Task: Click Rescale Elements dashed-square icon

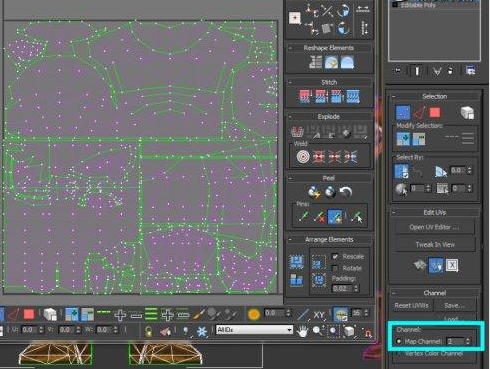Action: pos(318,263)
